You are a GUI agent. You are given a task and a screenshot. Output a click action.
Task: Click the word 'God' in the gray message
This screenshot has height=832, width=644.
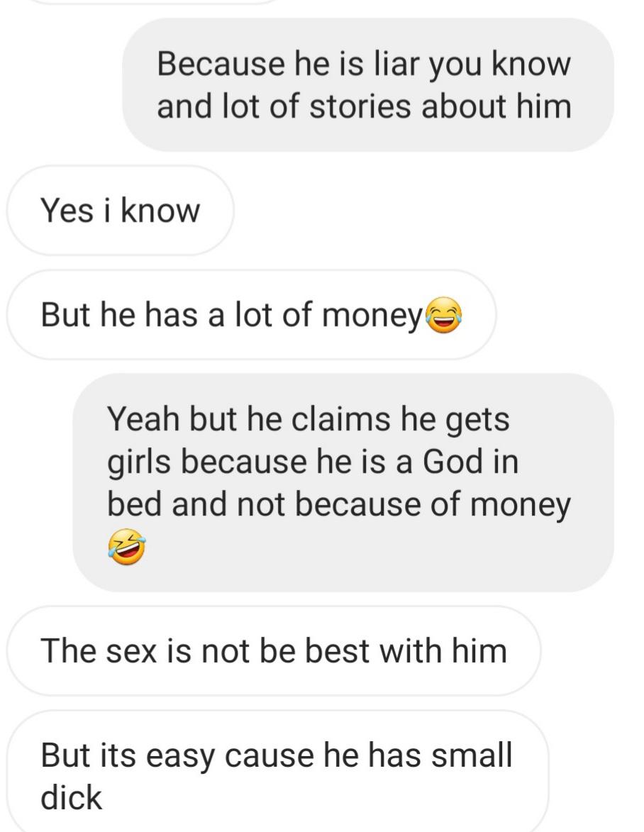point(453,461)
